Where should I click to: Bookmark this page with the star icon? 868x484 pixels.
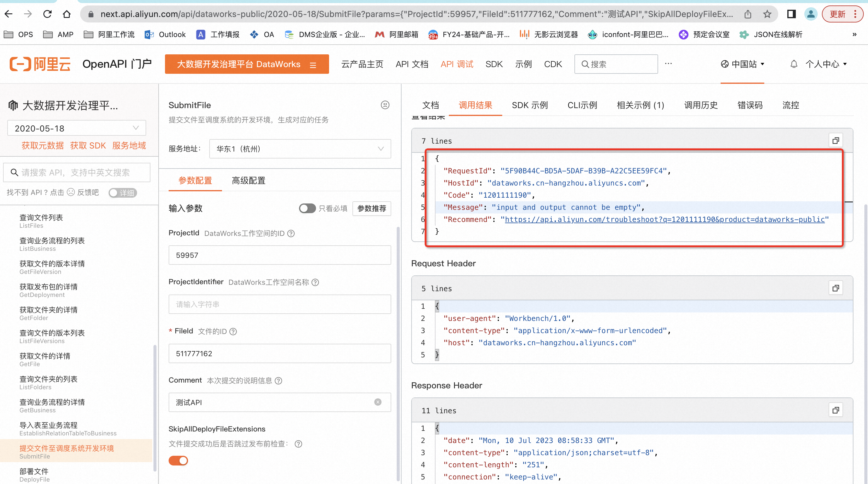[x=767, y=14]
